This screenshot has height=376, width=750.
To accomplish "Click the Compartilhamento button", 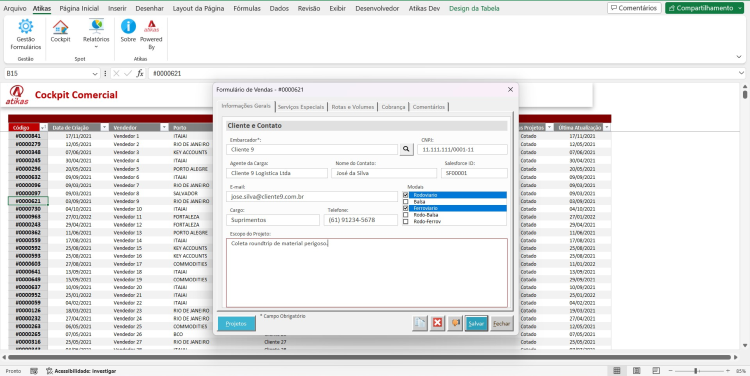I will 704,8.
